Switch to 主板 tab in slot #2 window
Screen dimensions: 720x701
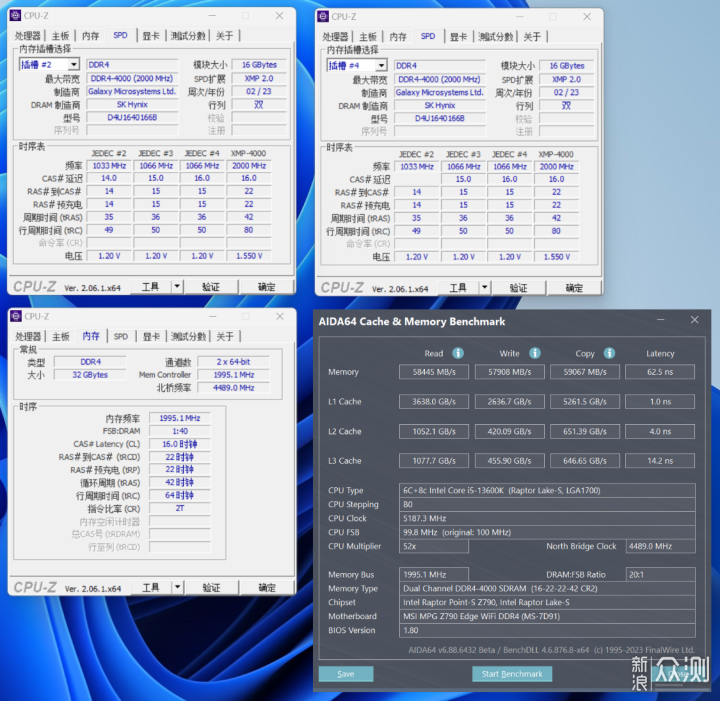pos(60,36)
